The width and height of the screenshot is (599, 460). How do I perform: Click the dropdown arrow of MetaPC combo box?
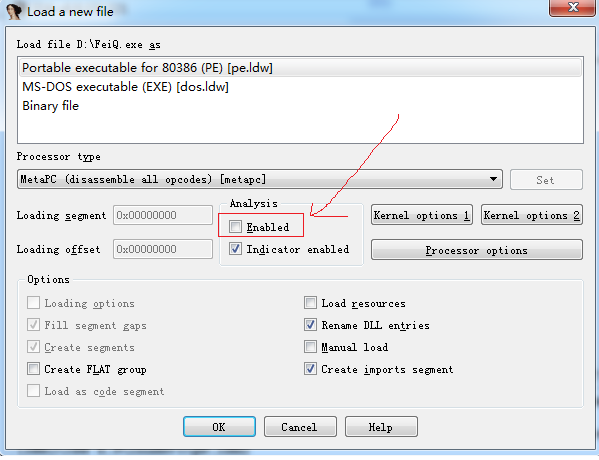click(x=493, y=179)
